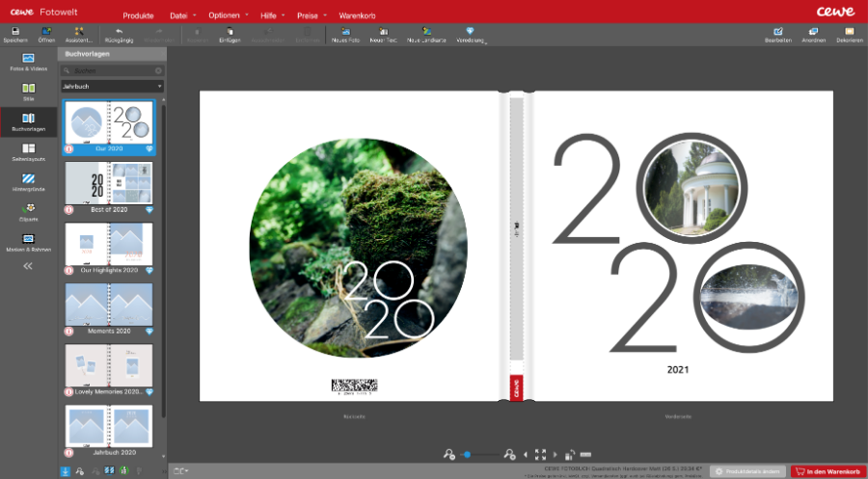Screen dimensions: 868x479
Task: Select the 2021 title text on cover
Action: pos(678,369)
